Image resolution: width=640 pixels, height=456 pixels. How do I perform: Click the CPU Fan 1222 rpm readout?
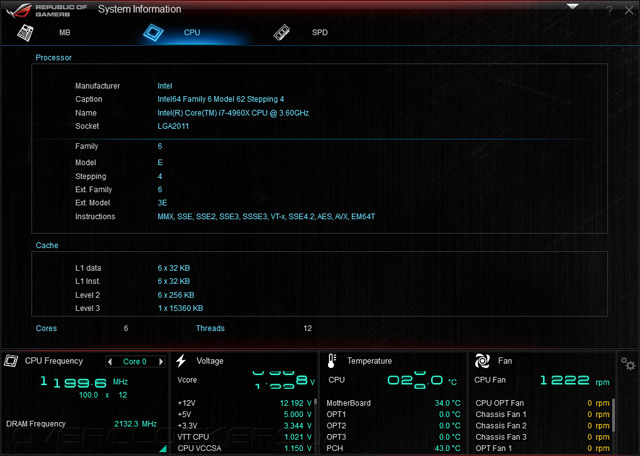coord(574,380)
